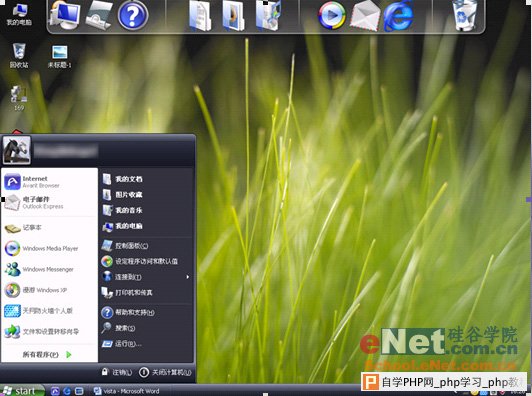
Task: Expand the 连接到 submenu arrow
Action: point(188,277)
